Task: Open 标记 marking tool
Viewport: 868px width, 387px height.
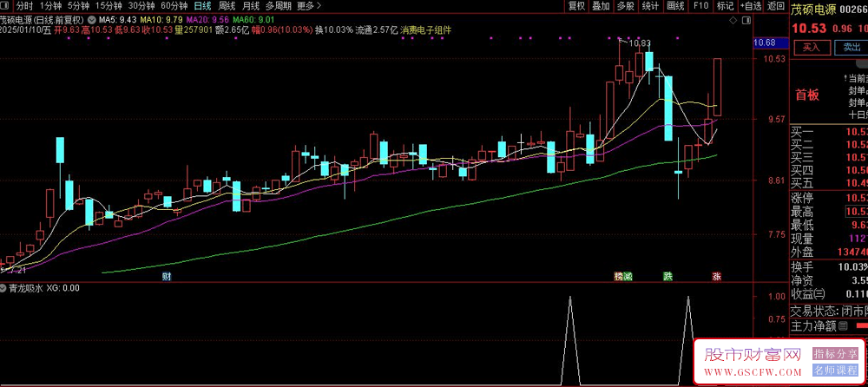Action: (725, 6)
